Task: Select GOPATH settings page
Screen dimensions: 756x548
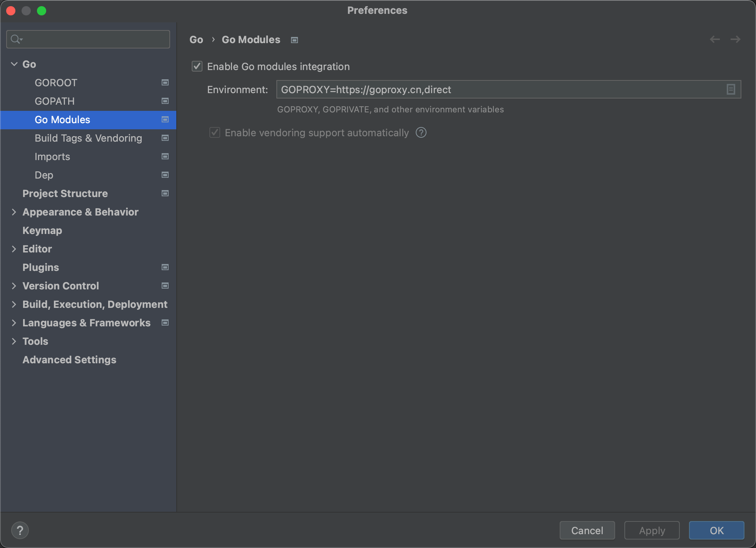Action: (x=89, y=101)
